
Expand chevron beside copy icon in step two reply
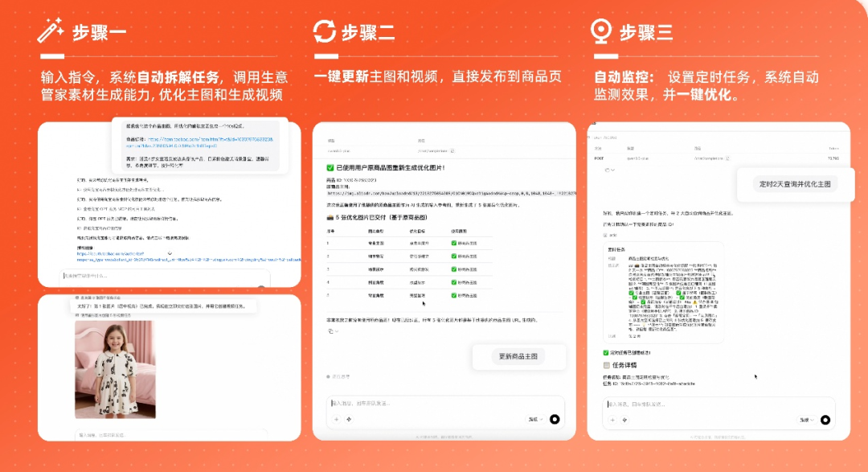point(337,331)
